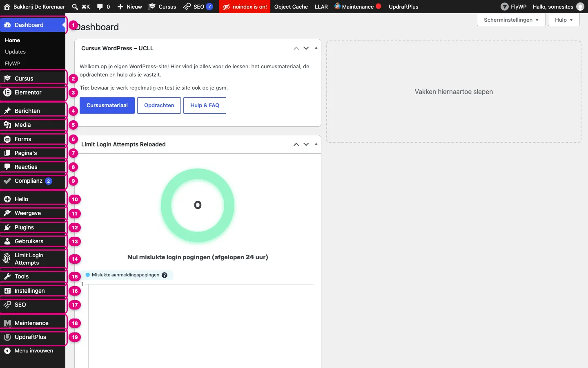Click the Opdrachten button
This screenshot has height=368, width=588.
tap(159, 105)
